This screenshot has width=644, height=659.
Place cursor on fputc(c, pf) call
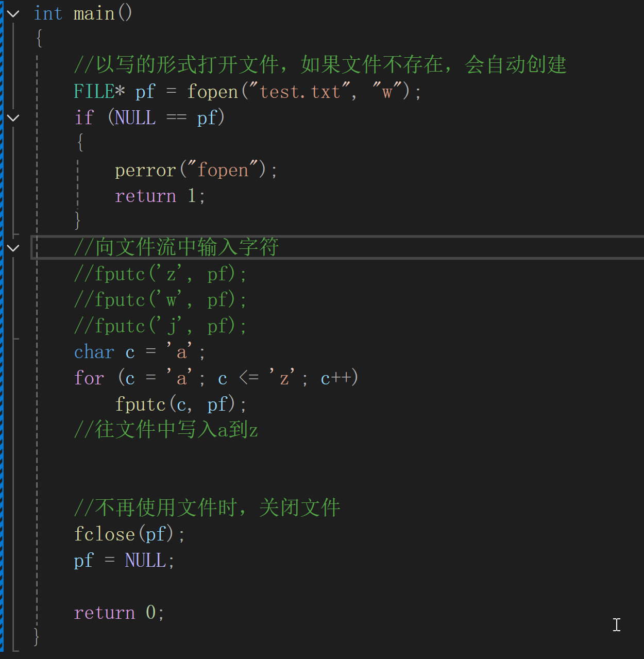coord(181,404)
